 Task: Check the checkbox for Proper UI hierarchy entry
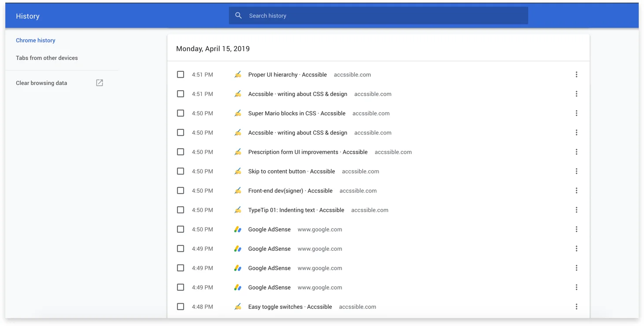(180, 74)
